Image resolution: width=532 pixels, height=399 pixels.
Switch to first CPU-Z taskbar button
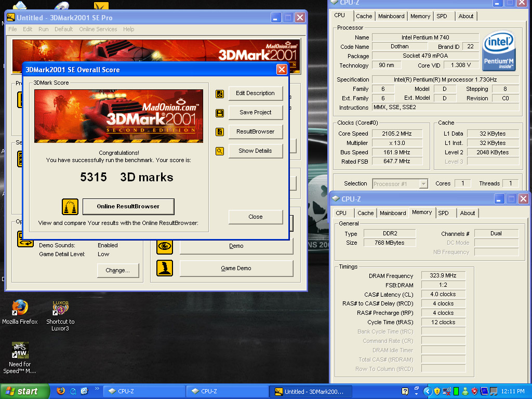[x=143, y=391]
